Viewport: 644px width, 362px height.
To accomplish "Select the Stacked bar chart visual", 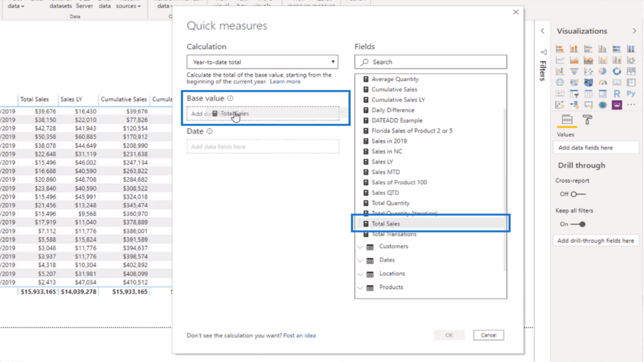I will point(560,49).
